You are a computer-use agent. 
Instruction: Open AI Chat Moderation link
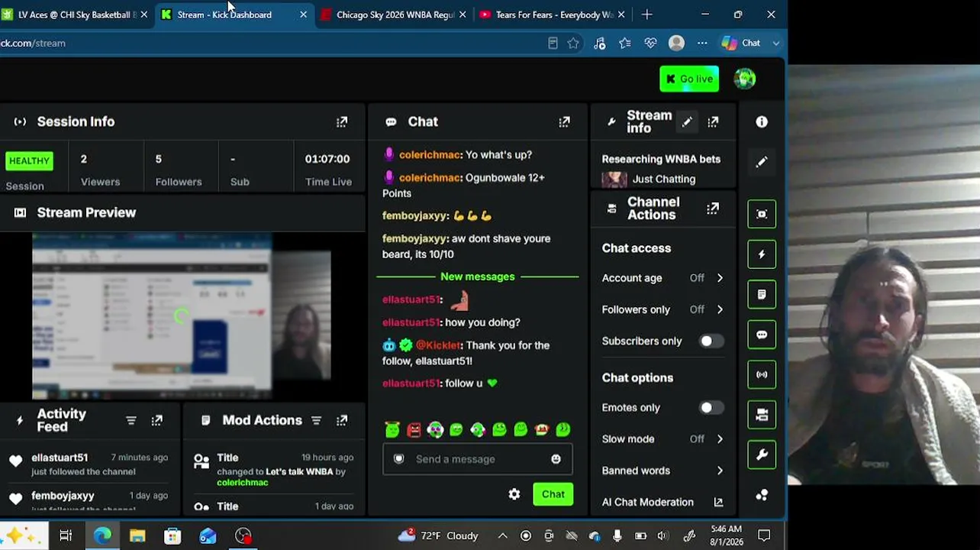click(x=662, y=502)
